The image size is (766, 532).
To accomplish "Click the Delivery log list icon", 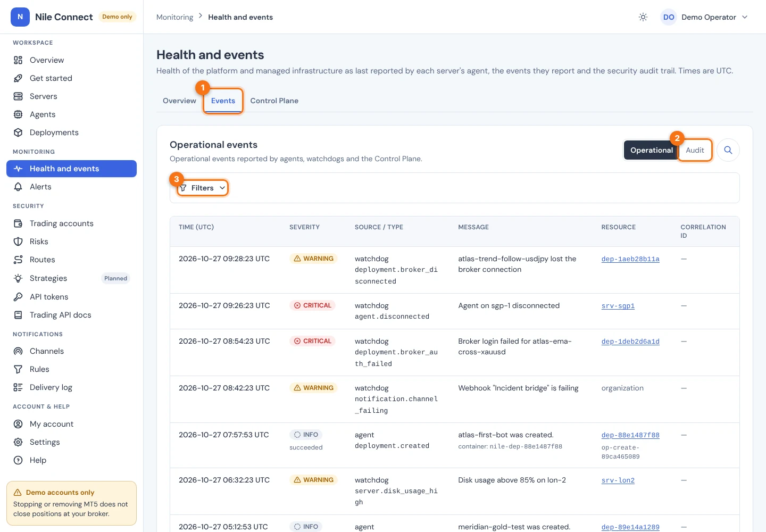I will pos(18,387).
